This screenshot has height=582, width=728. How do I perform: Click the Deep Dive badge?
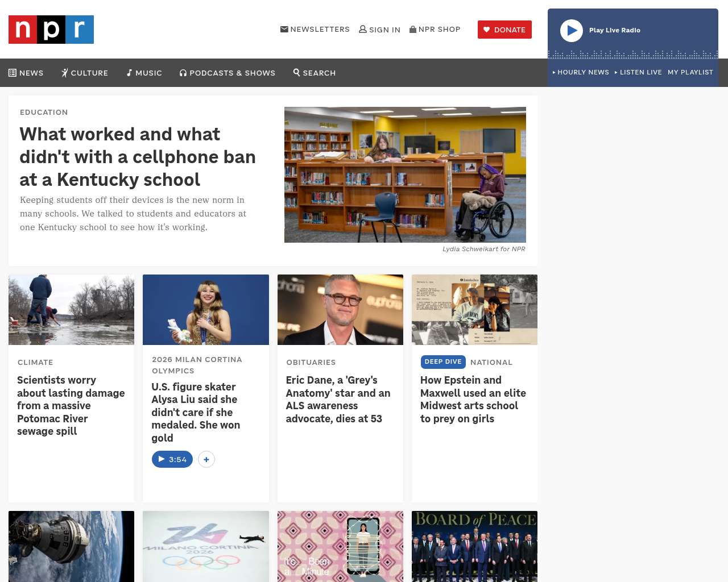(x=443, y=362)
